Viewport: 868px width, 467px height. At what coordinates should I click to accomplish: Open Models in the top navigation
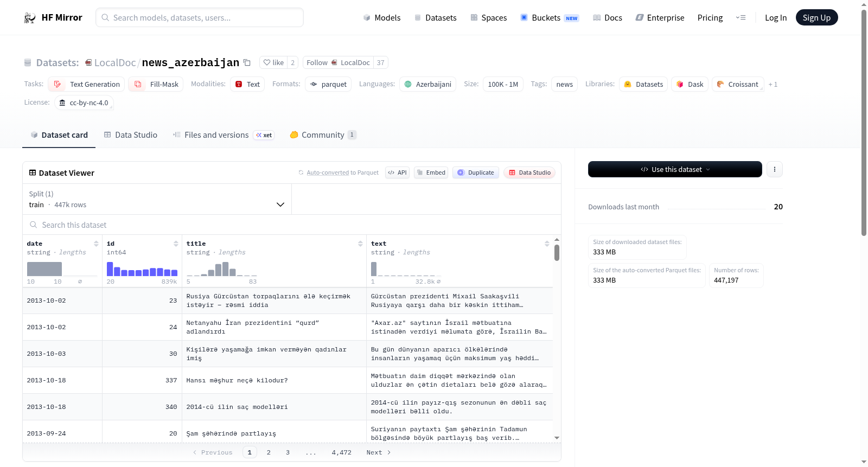click(x=382, y=18)
